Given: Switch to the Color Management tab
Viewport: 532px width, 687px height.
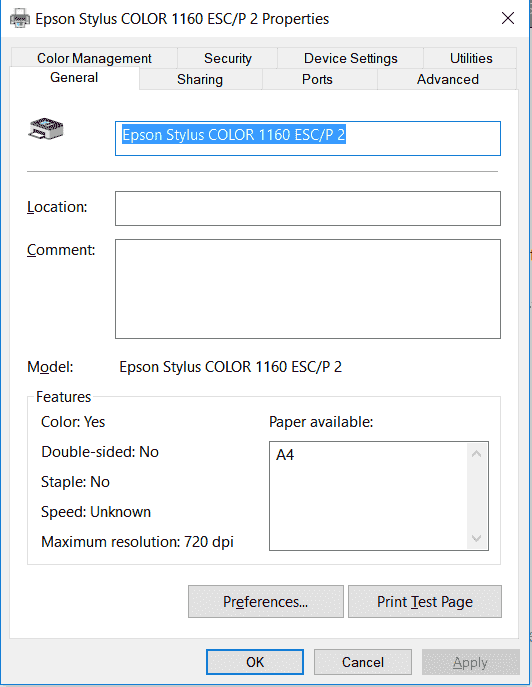Looking at the screenshot, I should (94, 58).
